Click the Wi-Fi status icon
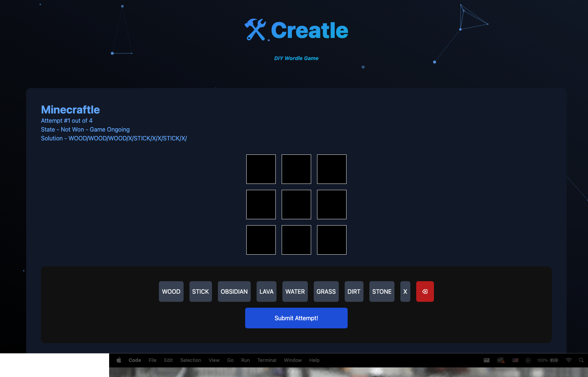 tap(569, 360)
